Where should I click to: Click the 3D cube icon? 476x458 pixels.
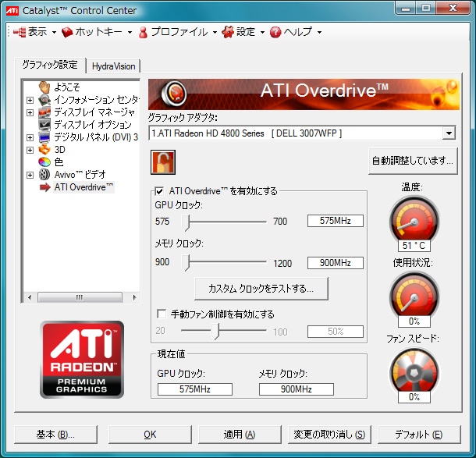tap(44, 150)
